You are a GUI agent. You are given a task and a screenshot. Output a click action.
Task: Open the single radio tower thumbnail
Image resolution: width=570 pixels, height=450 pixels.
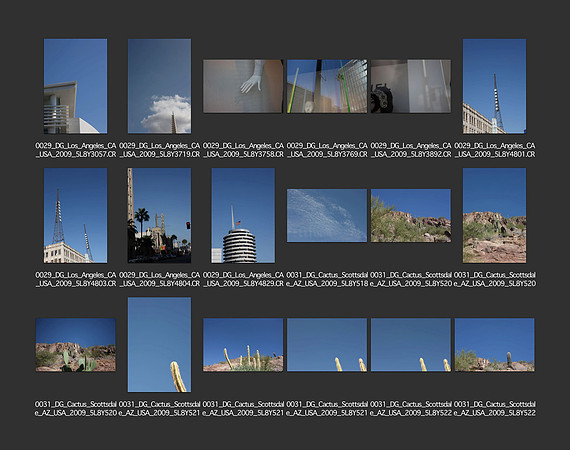(494, 86)
